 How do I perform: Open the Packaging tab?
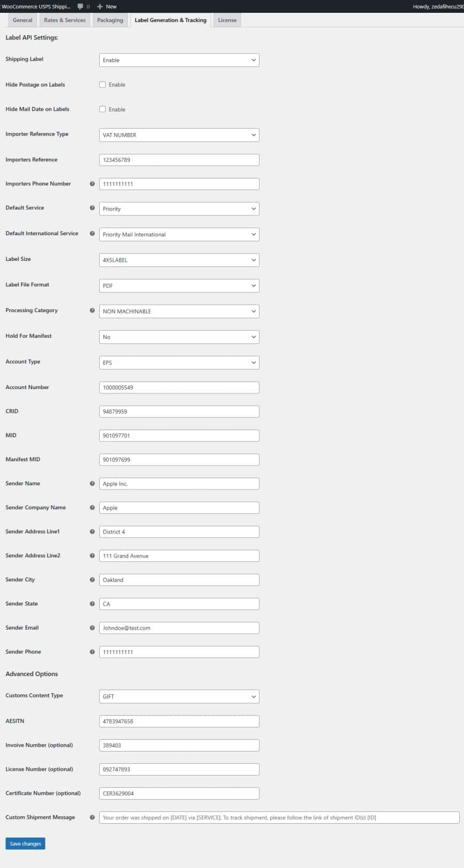pos(110,20)
